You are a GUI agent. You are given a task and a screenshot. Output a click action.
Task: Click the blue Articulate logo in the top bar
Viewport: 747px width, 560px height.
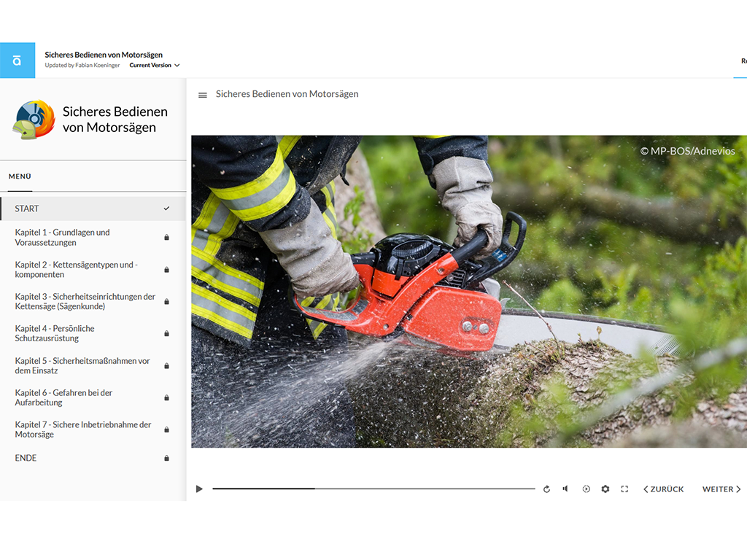pos(18,60)
